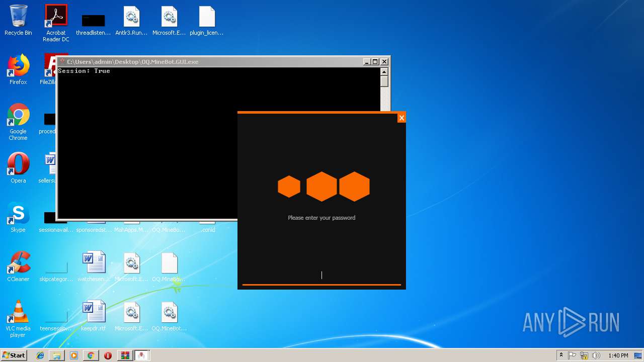Screen dimensions: 644x362
Task: Select OQ.MineBot file with gear icon
Action: [170, 316]
